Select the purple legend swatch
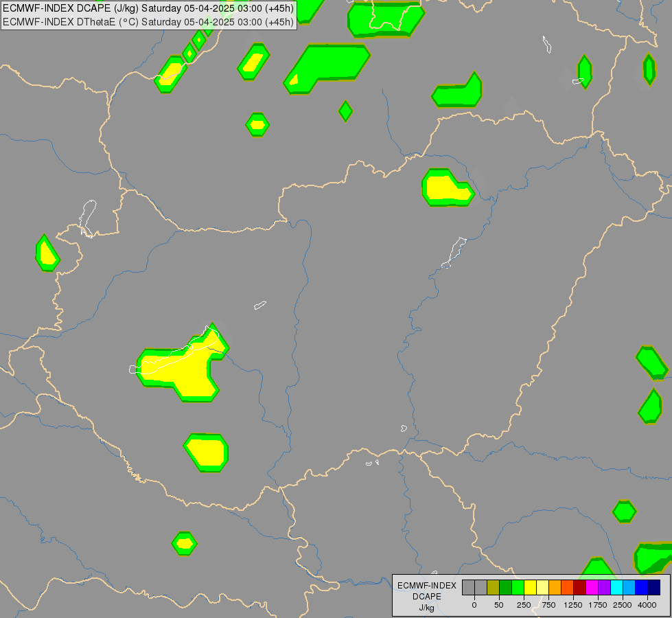672x618 pixels. point(604,588)
